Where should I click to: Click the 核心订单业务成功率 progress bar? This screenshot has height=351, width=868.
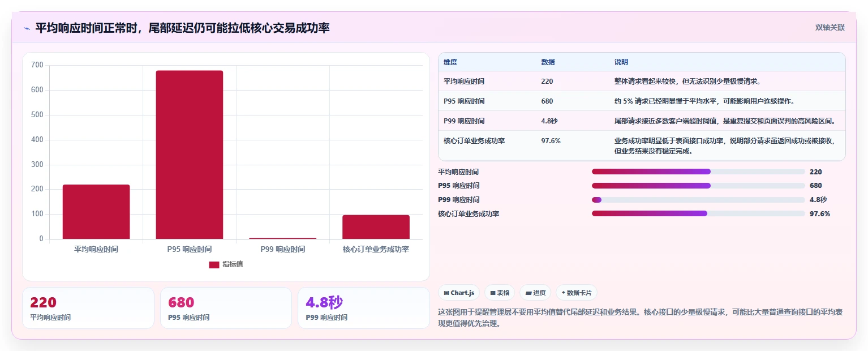coord(698,213)
